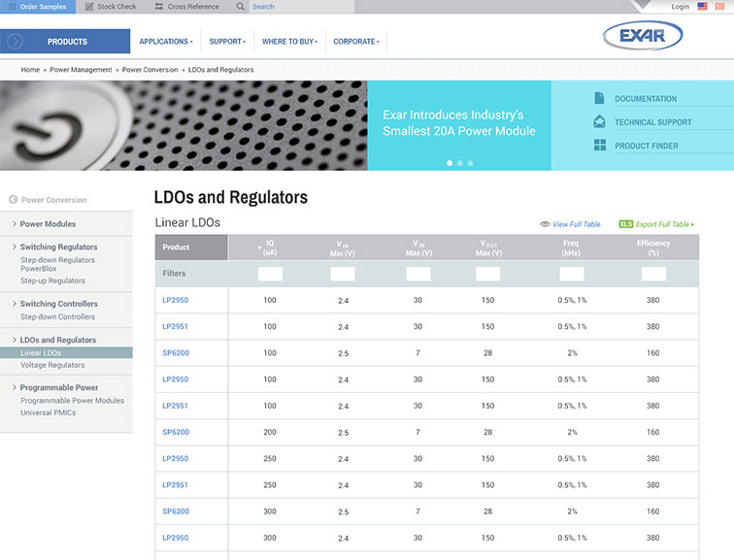Screen dimensions: 734x560
Task: Click the Exar logo
Action: (642, 38)
